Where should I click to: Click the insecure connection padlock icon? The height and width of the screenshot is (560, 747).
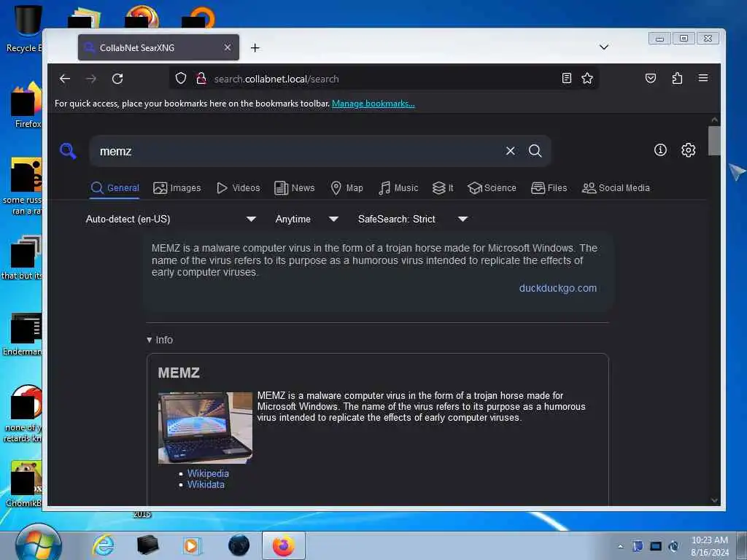point(201,78)
